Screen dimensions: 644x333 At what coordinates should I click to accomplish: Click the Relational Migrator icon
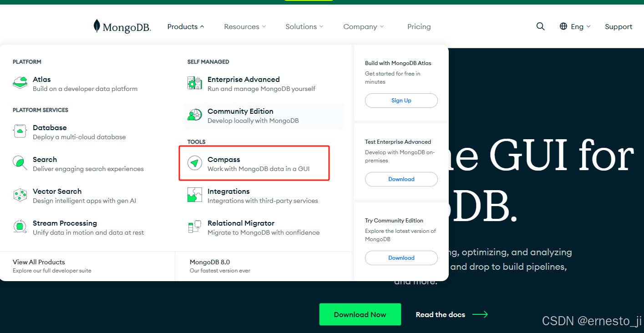point(194,227)
